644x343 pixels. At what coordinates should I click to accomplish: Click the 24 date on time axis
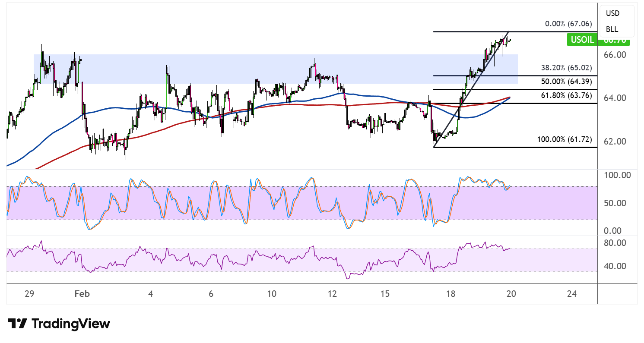click(x=571, y=294)
